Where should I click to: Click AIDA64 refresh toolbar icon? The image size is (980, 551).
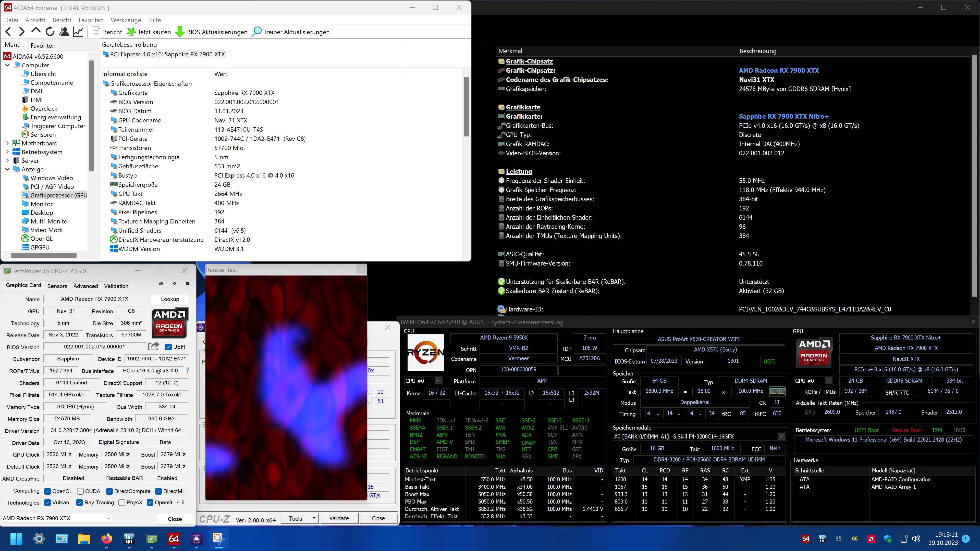click(x=50, y=32)
